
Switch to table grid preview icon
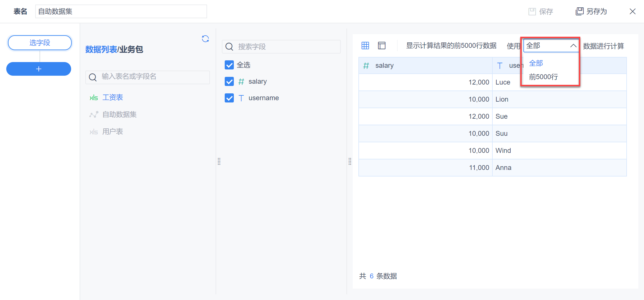click(x=365, y=46)
